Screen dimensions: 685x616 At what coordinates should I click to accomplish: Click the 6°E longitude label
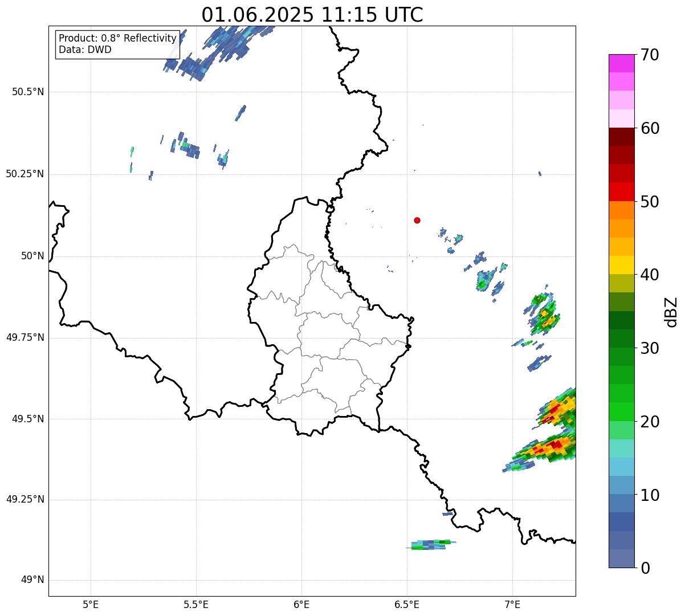click(301, 604)
